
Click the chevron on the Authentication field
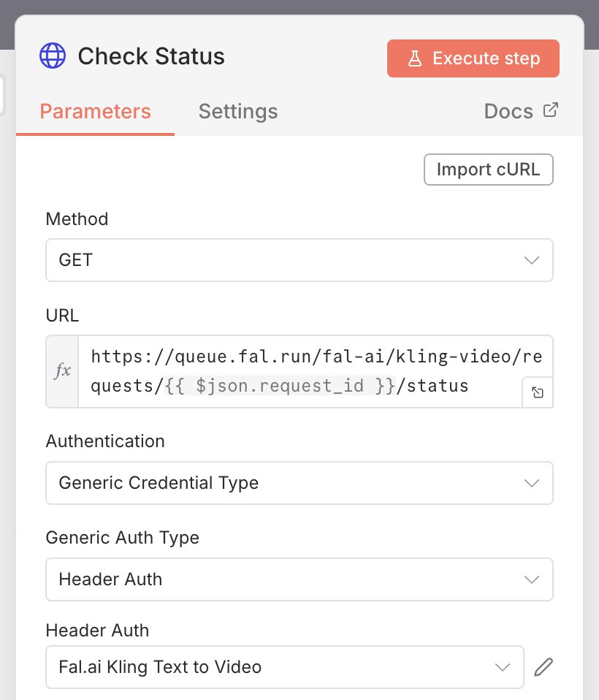click(x=532, y=483)
